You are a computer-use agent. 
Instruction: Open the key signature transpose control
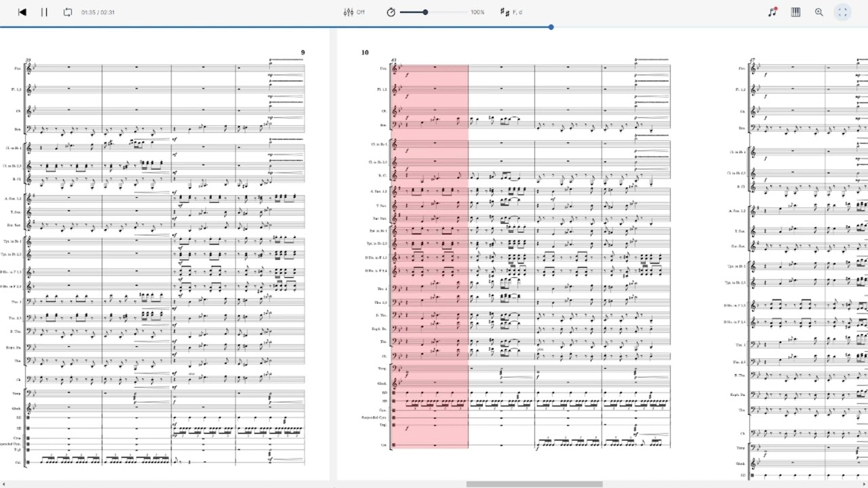tap(511, 12)
